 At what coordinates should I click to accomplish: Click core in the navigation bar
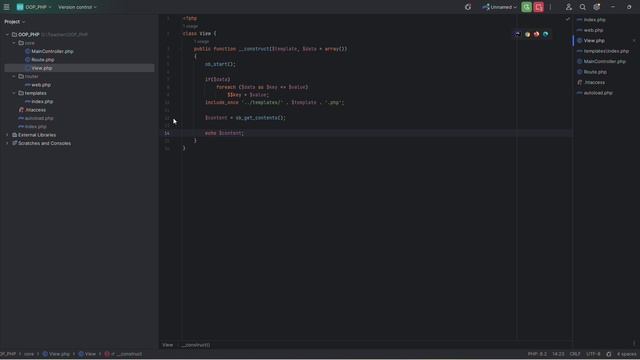point(29,354)
